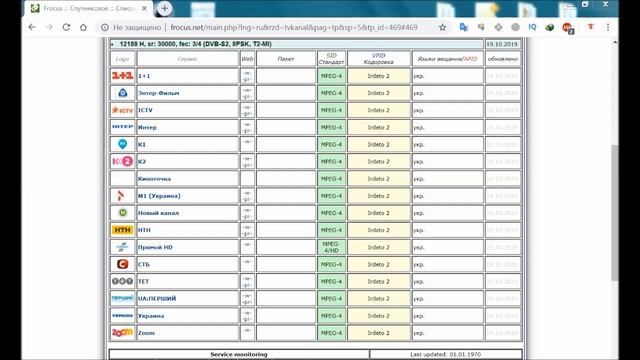Open the Zoom channel name link
640x360 pixels.
tap(147, 333)
